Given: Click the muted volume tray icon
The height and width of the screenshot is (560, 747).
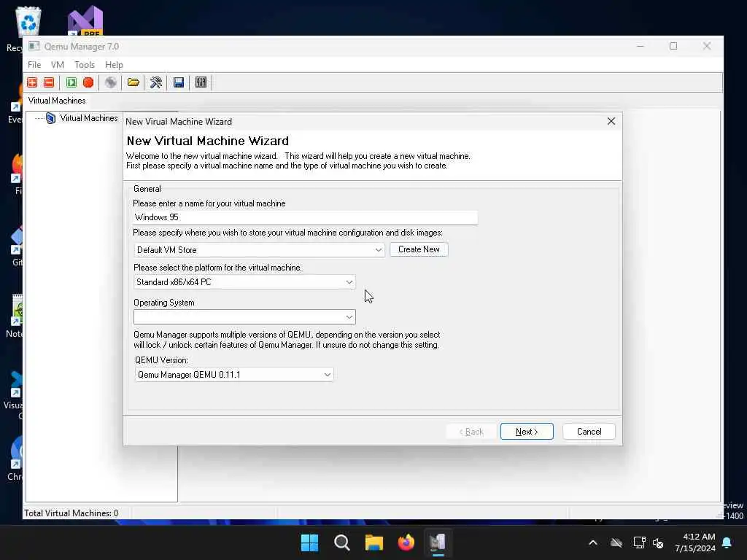Looking at the screenshot, I should [x=659, y=543].
